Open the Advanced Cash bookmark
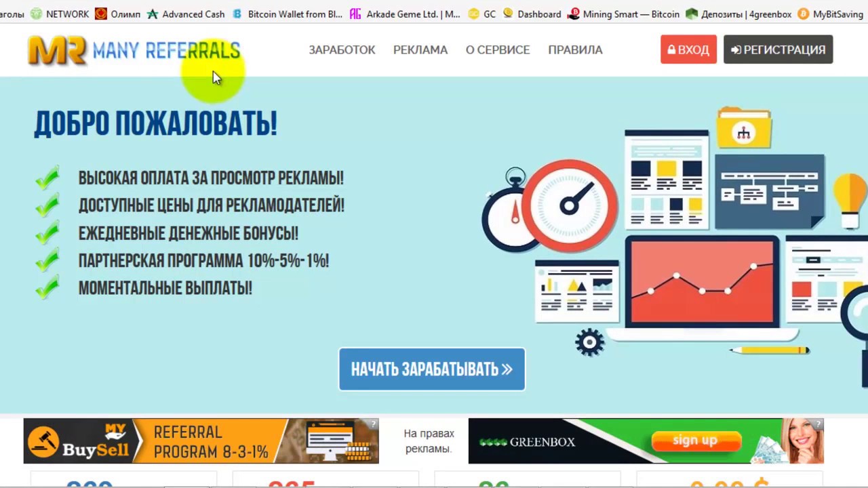The width and height of the screenshot is (868, 488). [186, 14]
